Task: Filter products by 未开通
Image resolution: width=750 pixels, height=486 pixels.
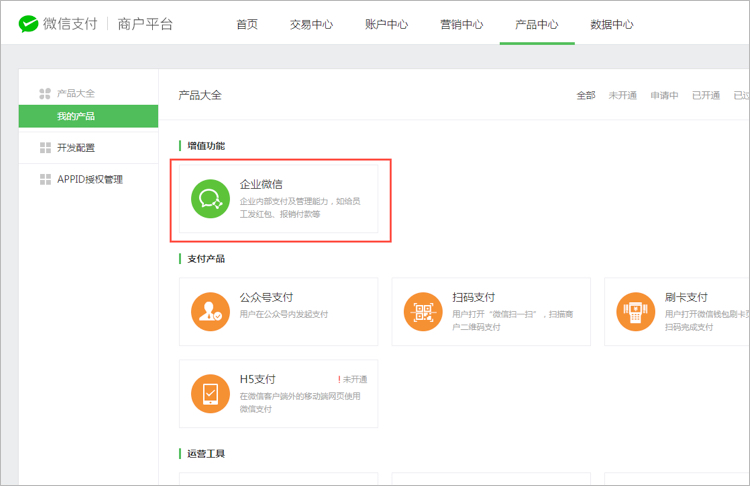Action: (623, 95)
